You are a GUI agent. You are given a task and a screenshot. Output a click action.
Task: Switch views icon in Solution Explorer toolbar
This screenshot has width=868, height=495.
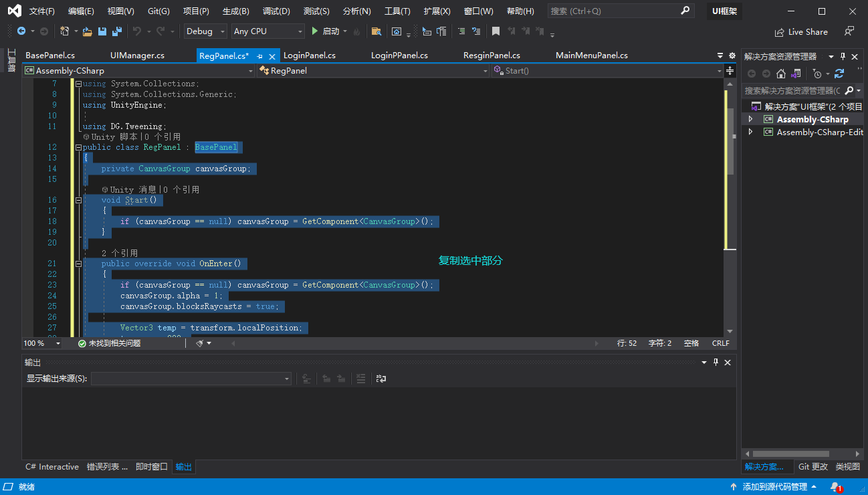796,74
